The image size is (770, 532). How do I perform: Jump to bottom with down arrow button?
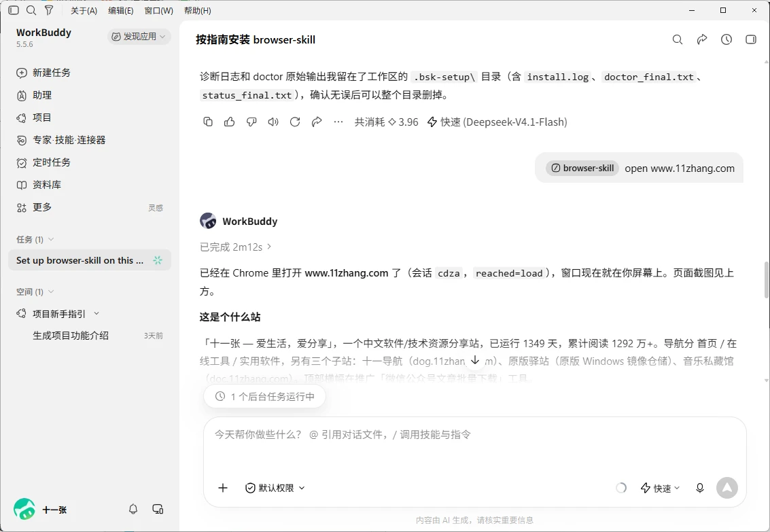[x=475, y=359]
